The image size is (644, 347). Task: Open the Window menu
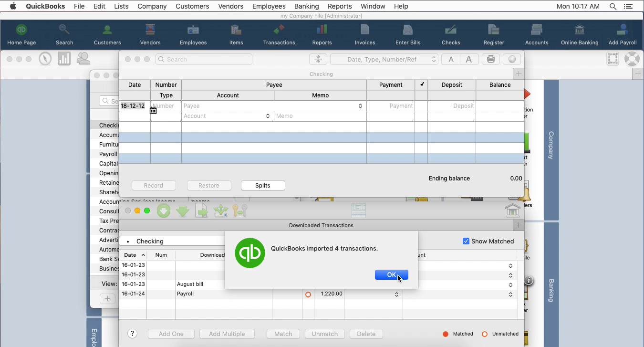coord(373,6)
